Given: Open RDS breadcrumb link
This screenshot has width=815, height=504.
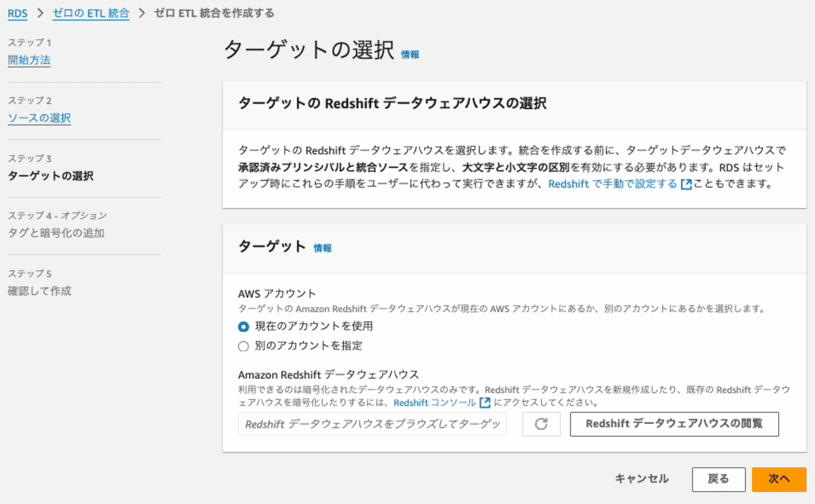Looking at the screenshot, I should coord(18,13).
